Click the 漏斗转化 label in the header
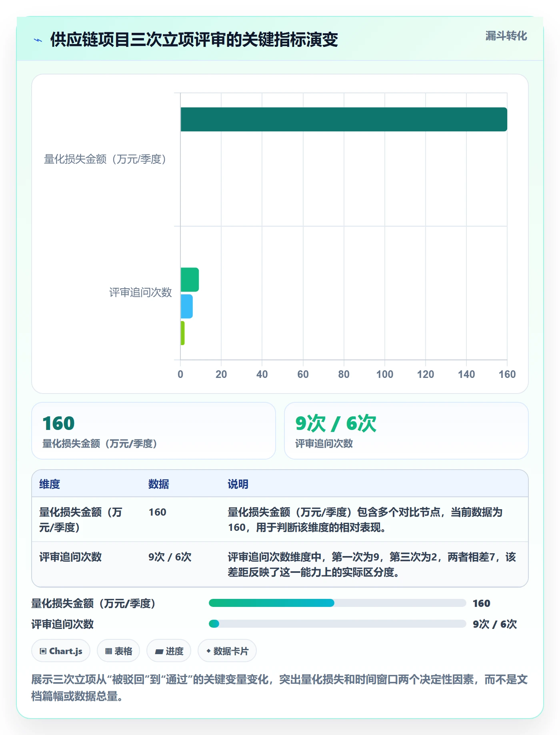The image size is (560, 735). 506,36
